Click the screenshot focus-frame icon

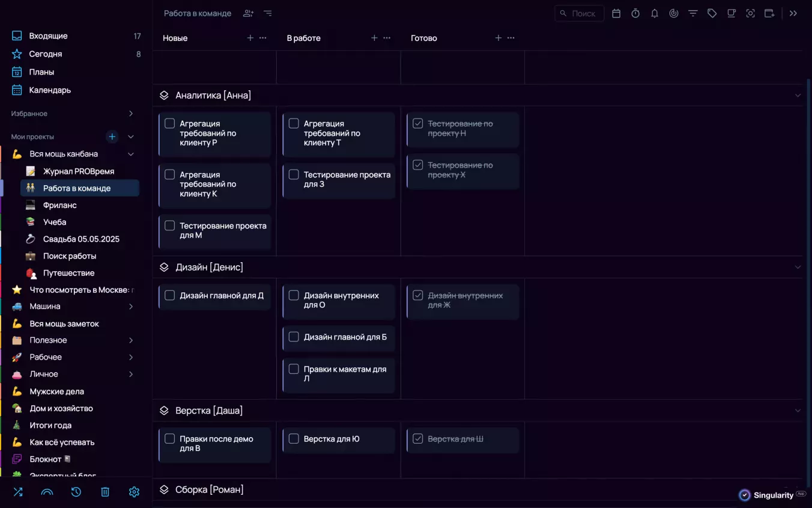click(x=751, y=13)
